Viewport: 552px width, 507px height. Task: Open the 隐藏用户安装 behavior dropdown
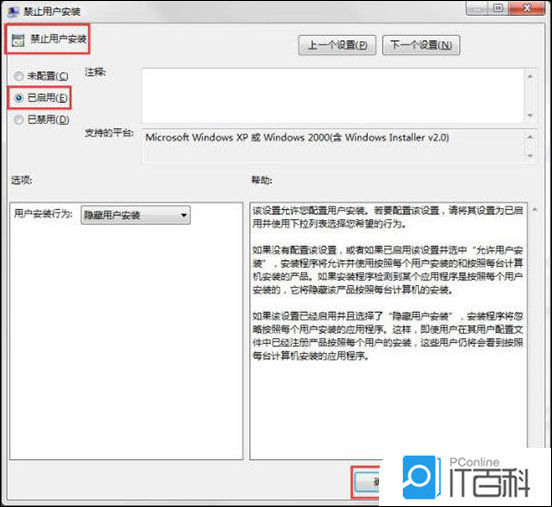tap(136, 215)
